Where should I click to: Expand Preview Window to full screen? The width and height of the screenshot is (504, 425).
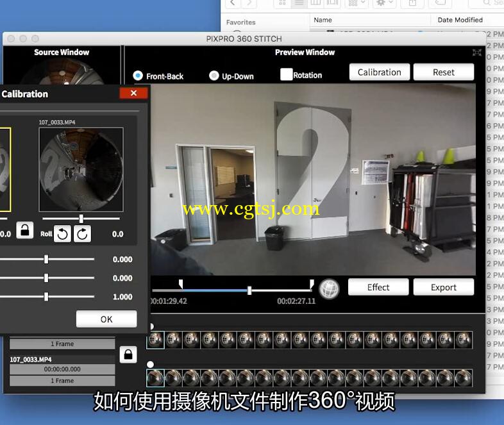click(x=477, y=53)
